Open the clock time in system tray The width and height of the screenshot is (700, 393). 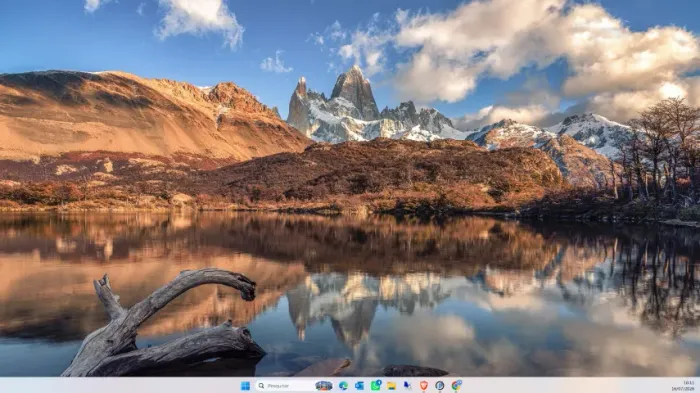pyautogui.click(x=688, y=383)
